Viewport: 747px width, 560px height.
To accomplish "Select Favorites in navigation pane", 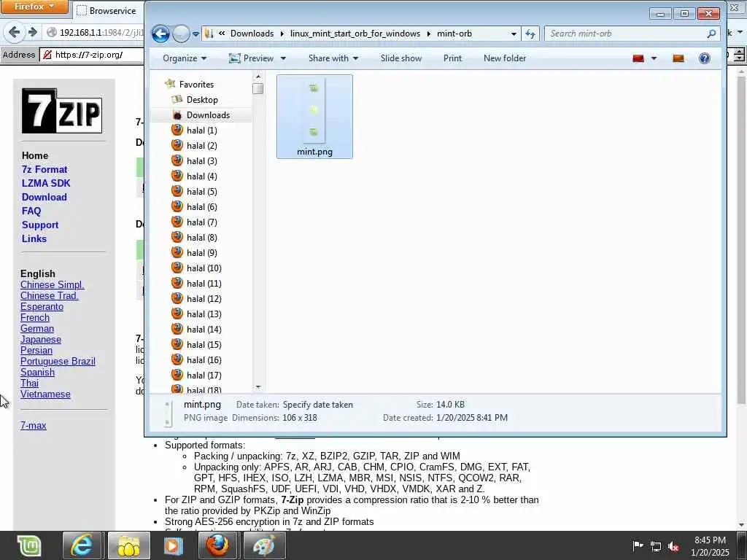I will [x=196, y=85].
